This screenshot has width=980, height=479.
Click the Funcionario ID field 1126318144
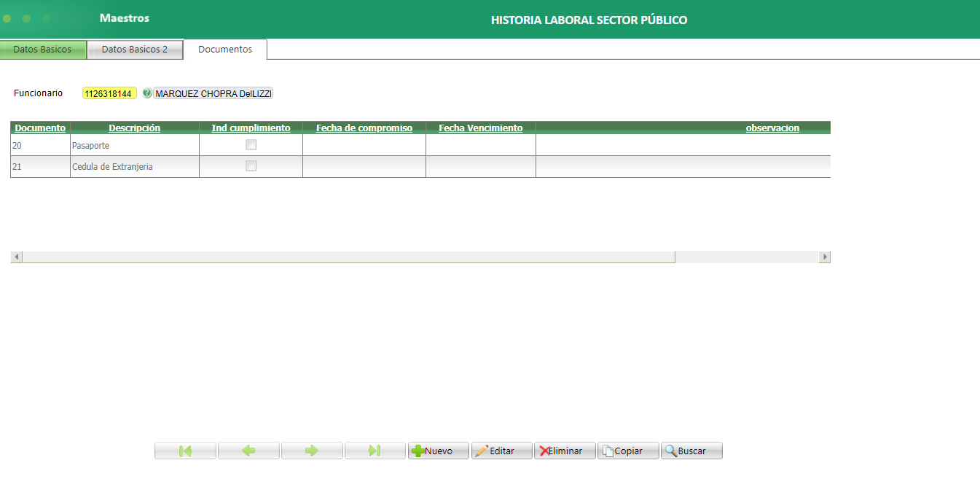[x=109, y=93]
